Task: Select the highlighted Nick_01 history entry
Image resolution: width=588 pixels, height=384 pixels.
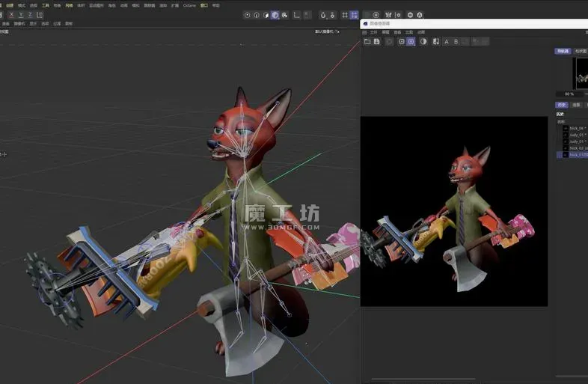Action: (578, 154)
